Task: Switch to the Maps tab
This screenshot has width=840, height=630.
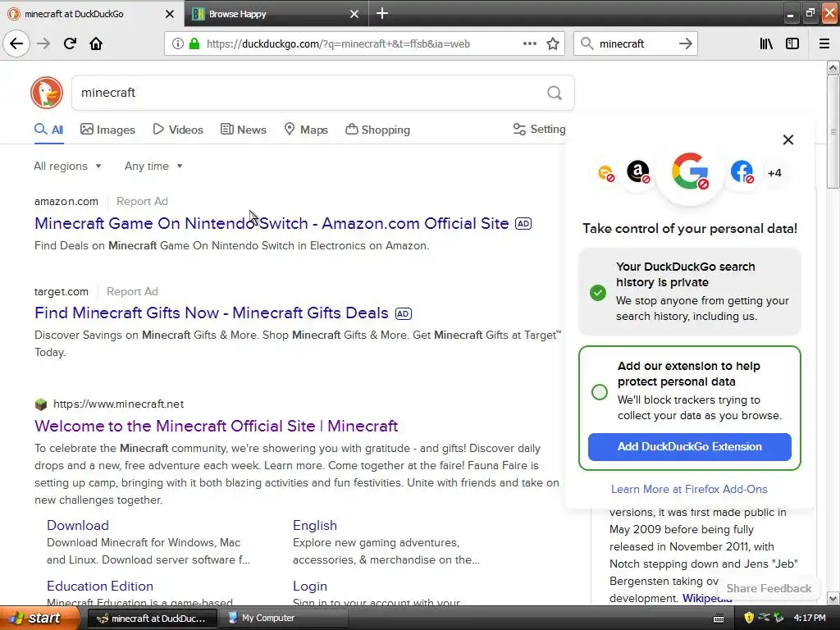Action: 306,130
